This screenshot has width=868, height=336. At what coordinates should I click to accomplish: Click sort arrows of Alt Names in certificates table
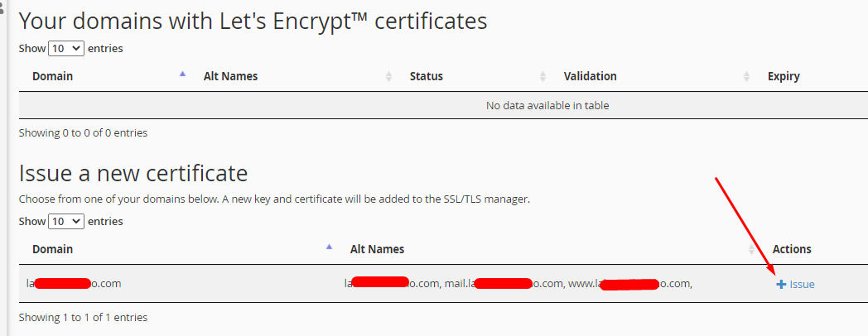(388, 76)
